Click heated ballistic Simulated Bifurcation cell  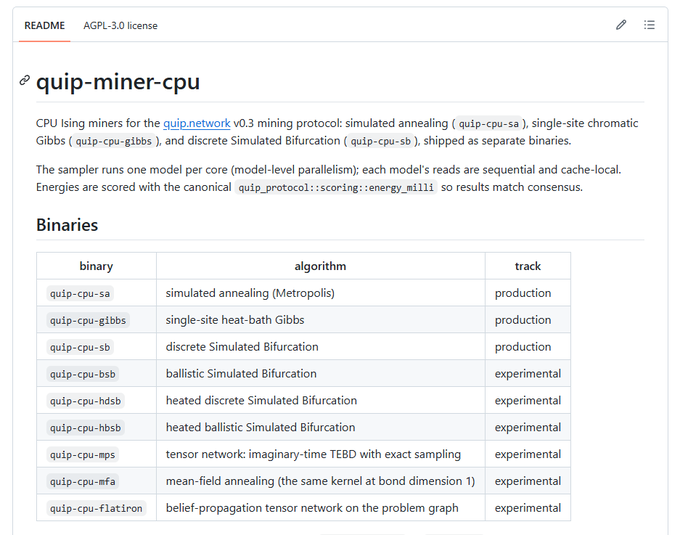[320, 427]
